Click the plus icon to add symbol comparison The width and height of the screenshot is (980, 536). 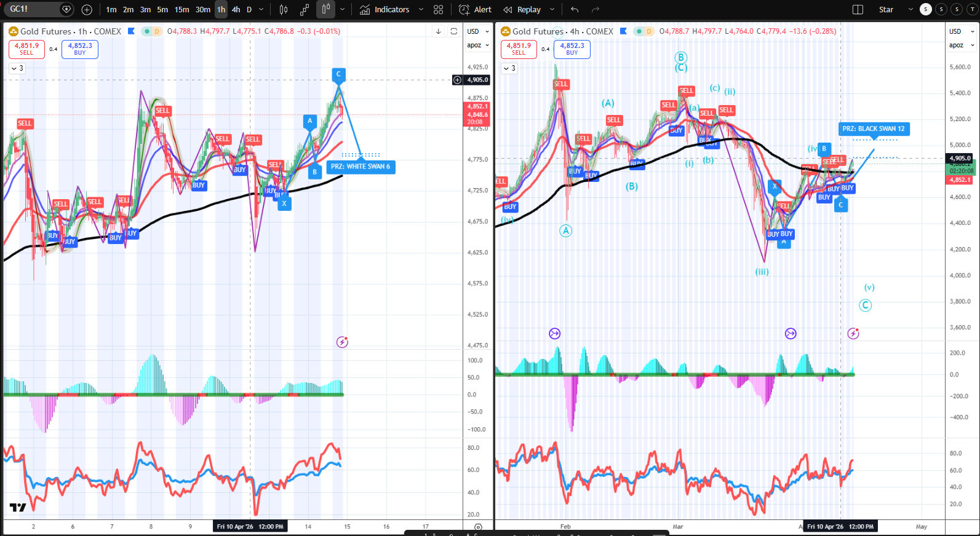(x=87, y=9)
